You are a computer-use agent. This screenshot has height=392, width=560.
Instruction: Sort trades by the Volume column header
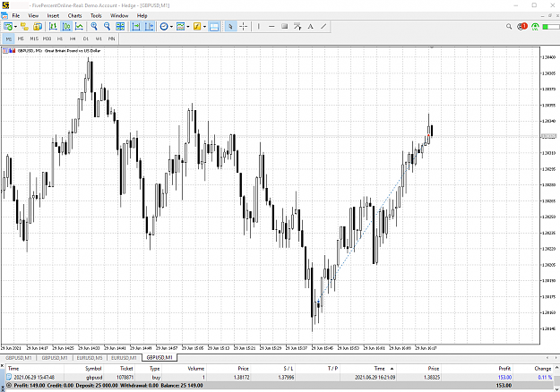click(195, 369)
